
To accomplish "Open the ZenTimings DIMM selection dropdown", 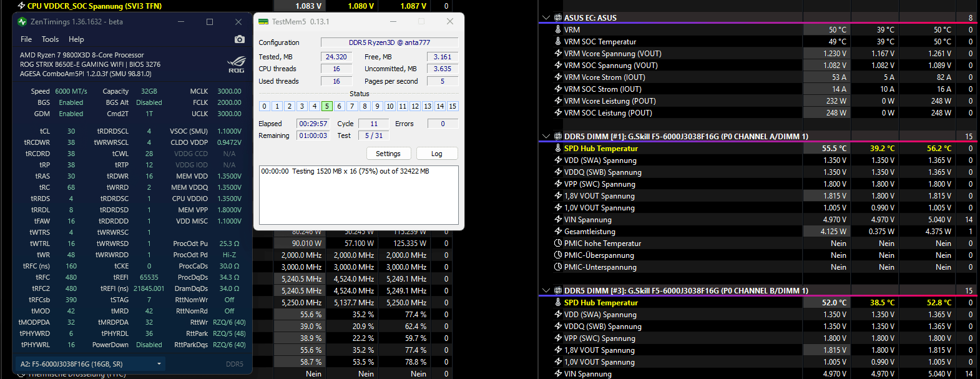I will pyautogui.click(x=92, y=363).
